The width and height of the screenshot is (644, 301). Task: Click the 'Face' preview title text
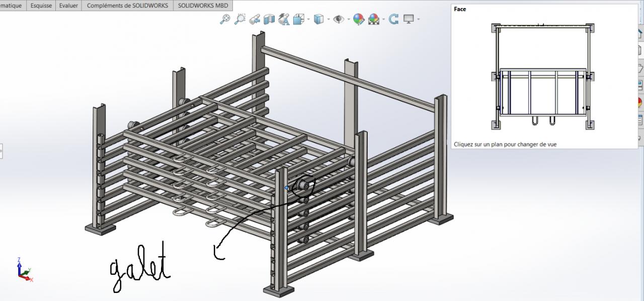coord(460,9)
